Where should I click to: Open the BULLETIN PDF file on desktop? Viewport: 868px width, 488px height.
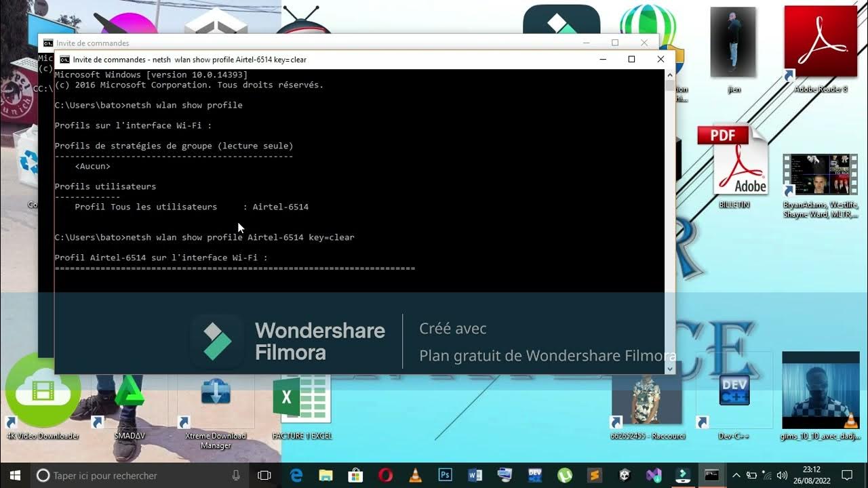coord(734,166)
